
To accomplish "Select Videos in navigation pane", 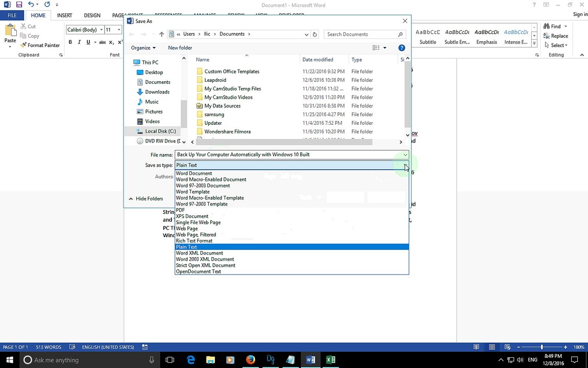I will 148,121.
